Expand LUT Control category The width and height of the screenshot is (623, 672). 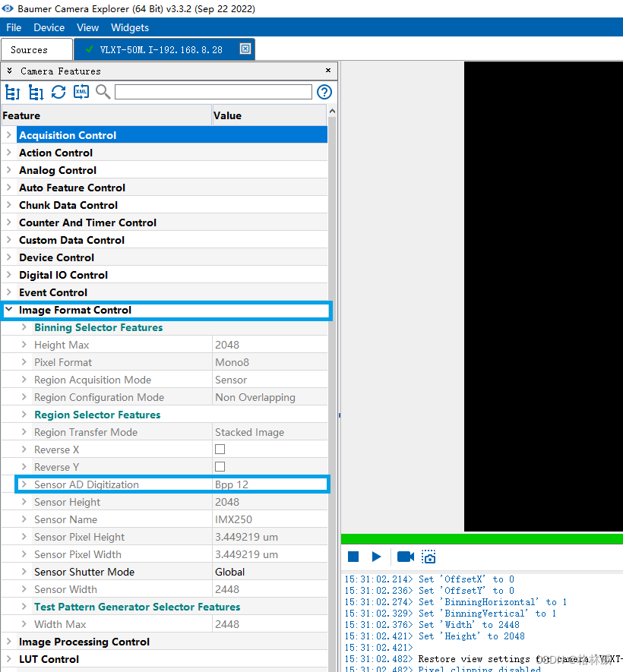pyautogui.click(x=8, y=659)
